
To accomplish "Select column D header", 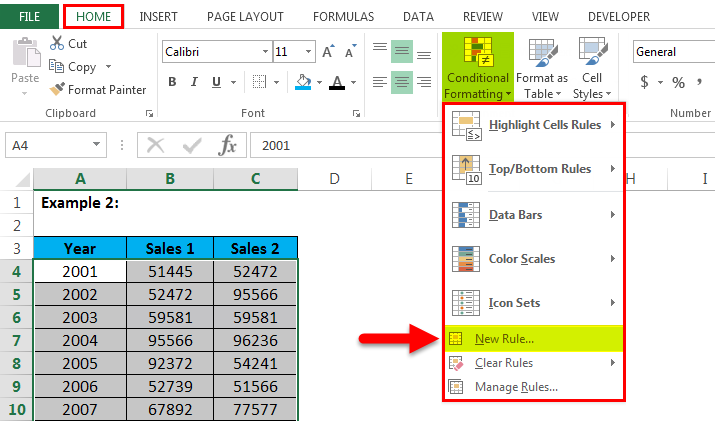I will click(334, 179).
